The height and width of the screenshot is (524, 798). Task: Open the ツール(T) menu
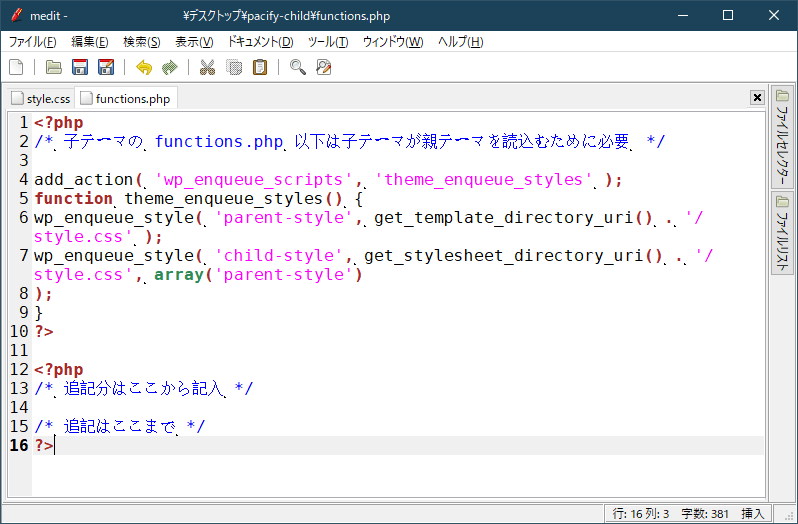328,42
